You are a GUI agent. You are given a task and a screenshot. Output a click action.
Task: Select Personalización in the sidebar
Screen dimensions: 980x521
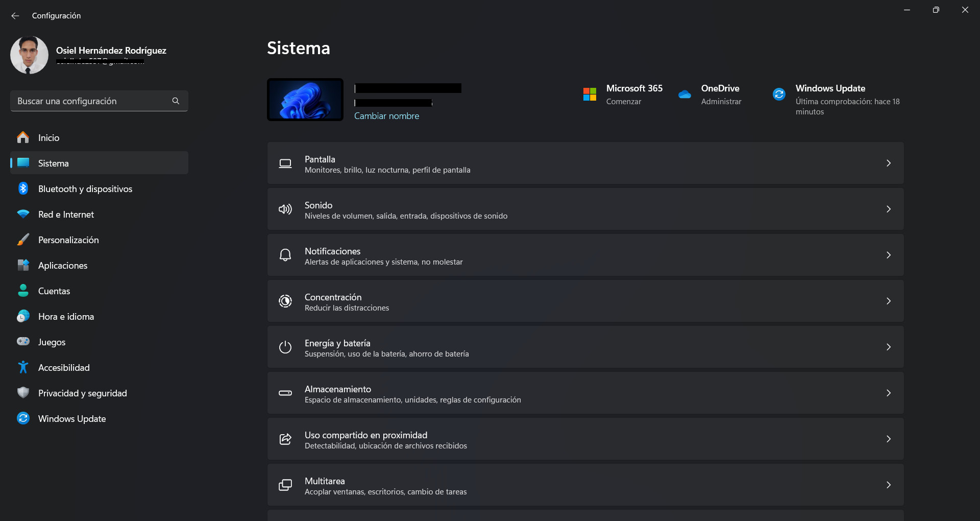coord(68,240)
